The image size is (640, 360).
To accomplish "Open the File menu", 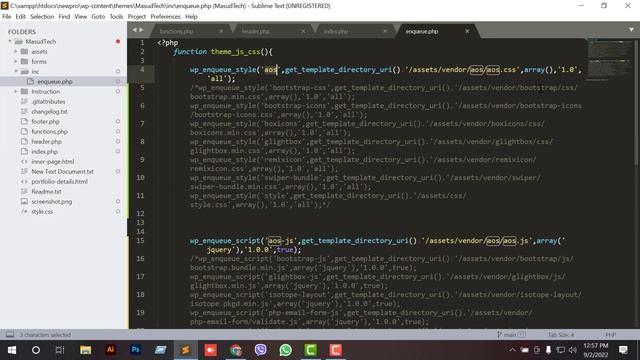I will click(7, 17).
